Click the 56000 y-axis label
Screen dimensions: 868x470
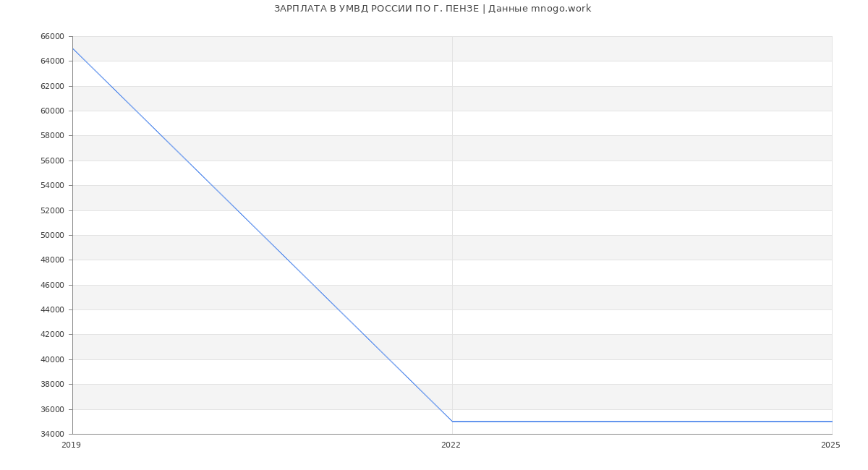52,161
